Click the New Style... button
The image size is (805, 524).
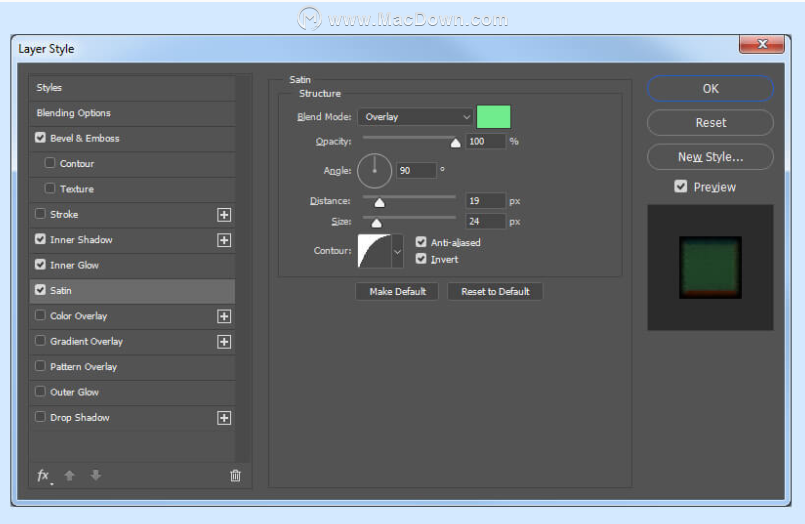point(711,157)
